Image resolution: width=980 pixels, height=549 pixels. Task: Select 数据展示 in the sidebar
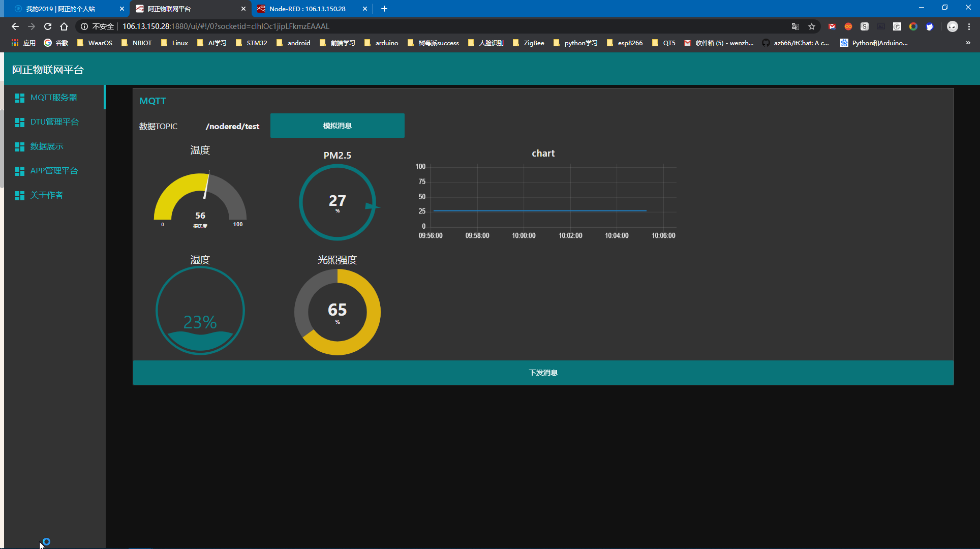tap(54, 146)
